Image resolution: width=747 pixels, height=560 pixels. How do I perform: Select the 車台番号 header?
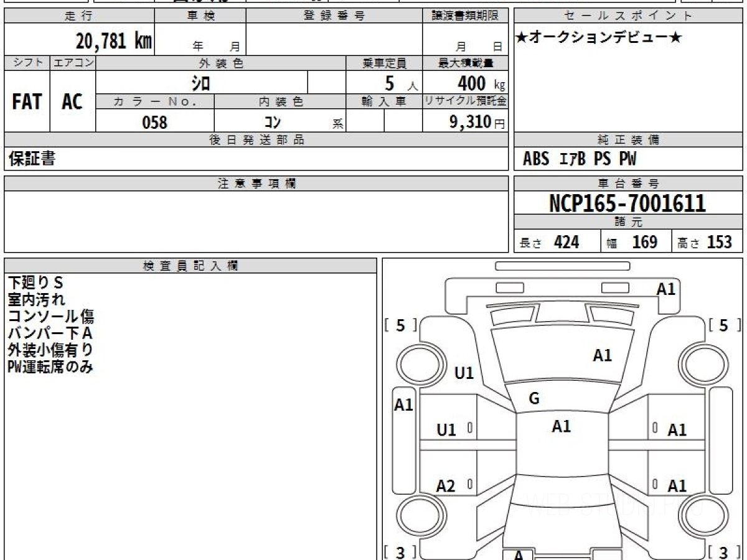pos(628,184)
